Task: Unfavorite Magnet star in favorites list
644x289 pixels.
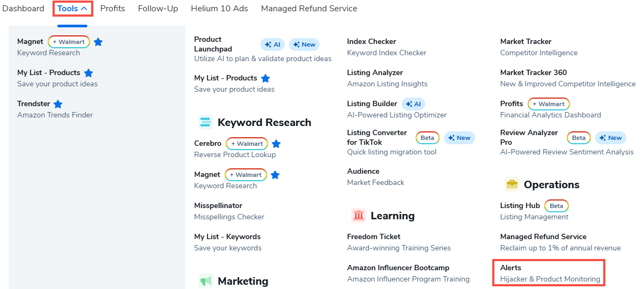Action: pos(98,42)
